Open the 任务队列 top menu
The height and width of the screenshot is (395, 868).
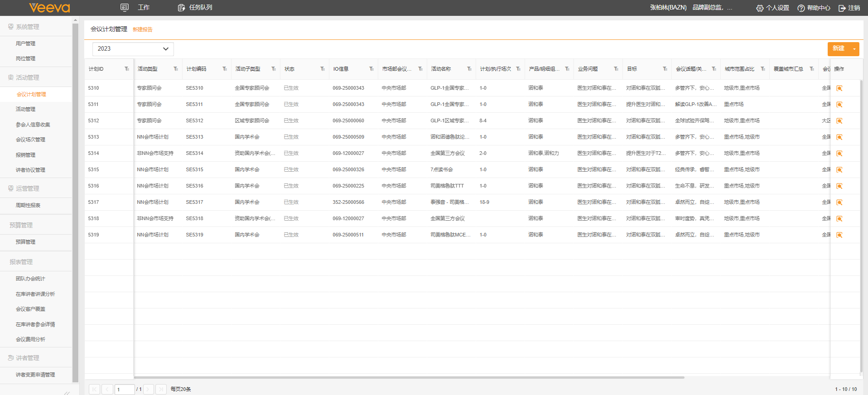tap(195, 8)
